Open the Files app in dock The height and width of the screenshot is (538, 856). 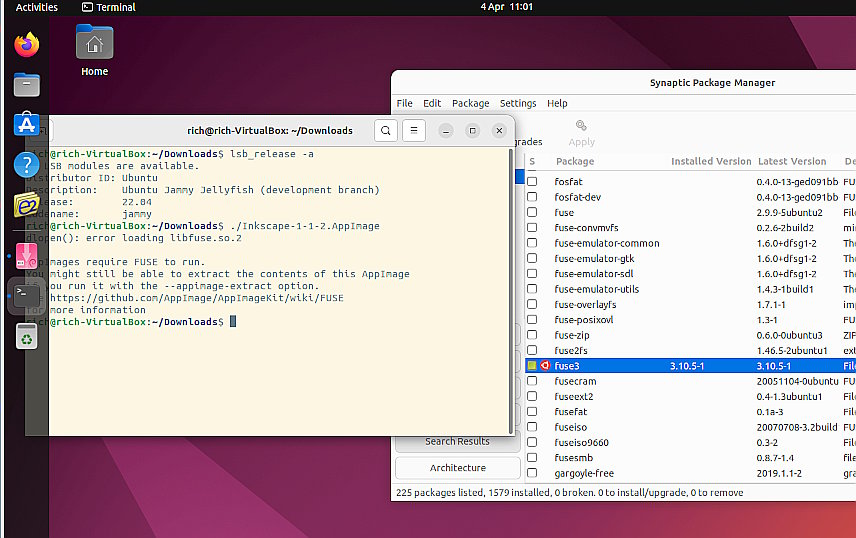[27, 85]
